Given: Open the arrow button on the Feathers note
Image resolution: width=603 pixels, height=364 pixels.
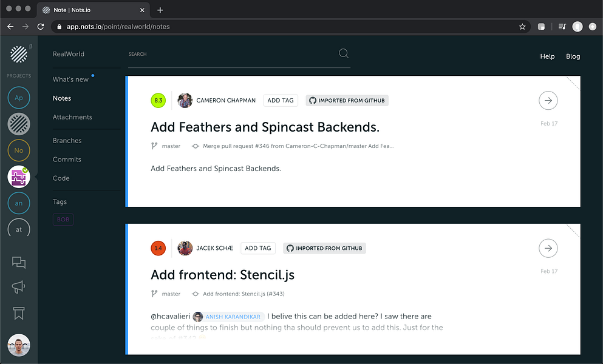Looking at the screenshot, I should 548,100.
